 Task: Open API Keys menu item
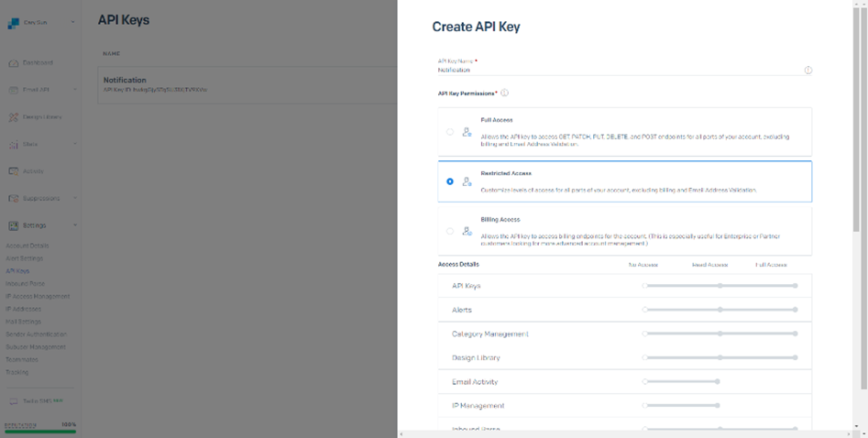point(17,271)
